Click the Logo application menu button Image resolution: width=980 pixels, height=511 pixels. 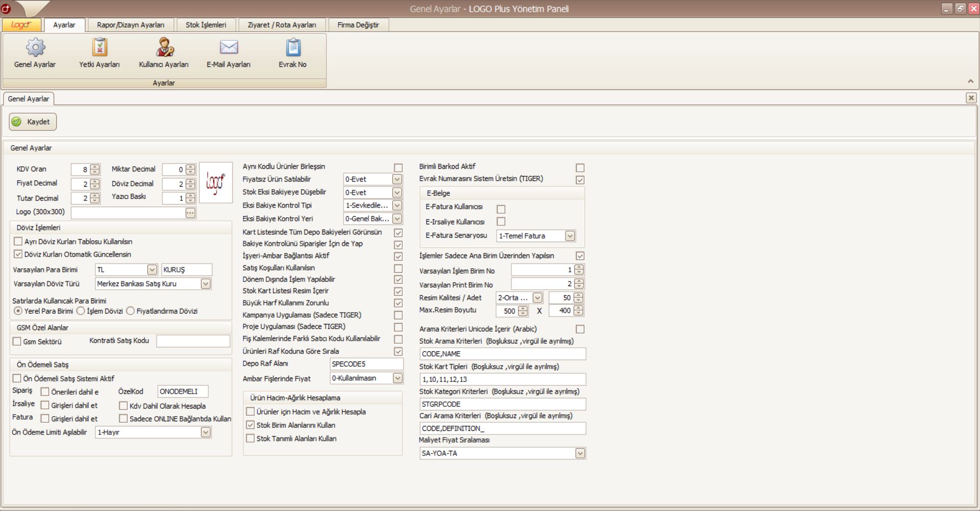(21, 25)
